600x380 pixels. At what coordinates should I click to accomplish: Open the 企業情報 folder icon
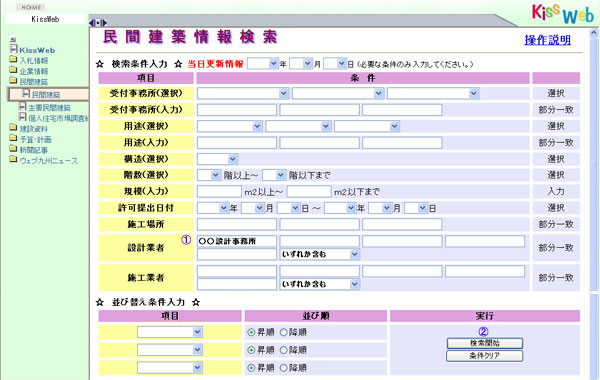13,70
